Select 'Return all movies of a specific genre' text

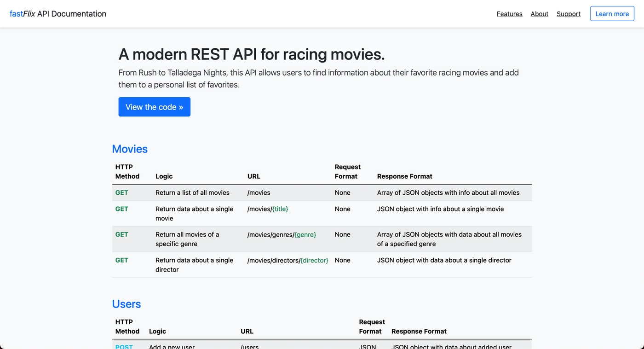(x=187, y=239)
